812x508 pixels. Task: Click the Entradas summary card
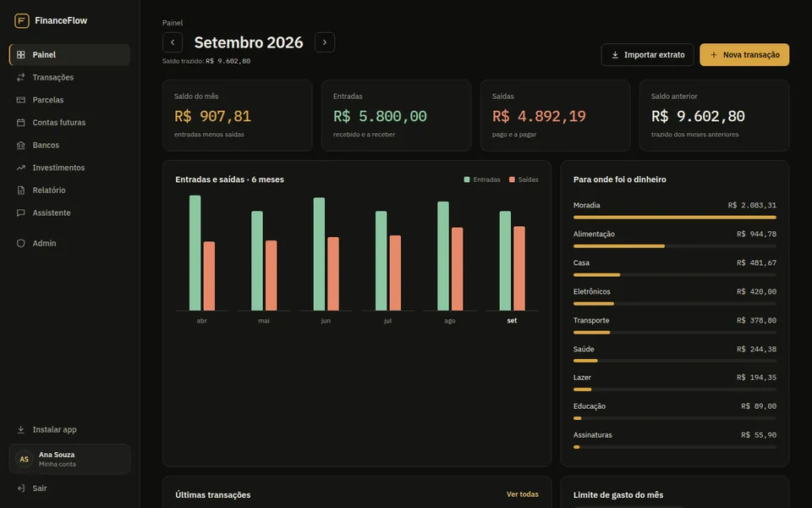396,116
